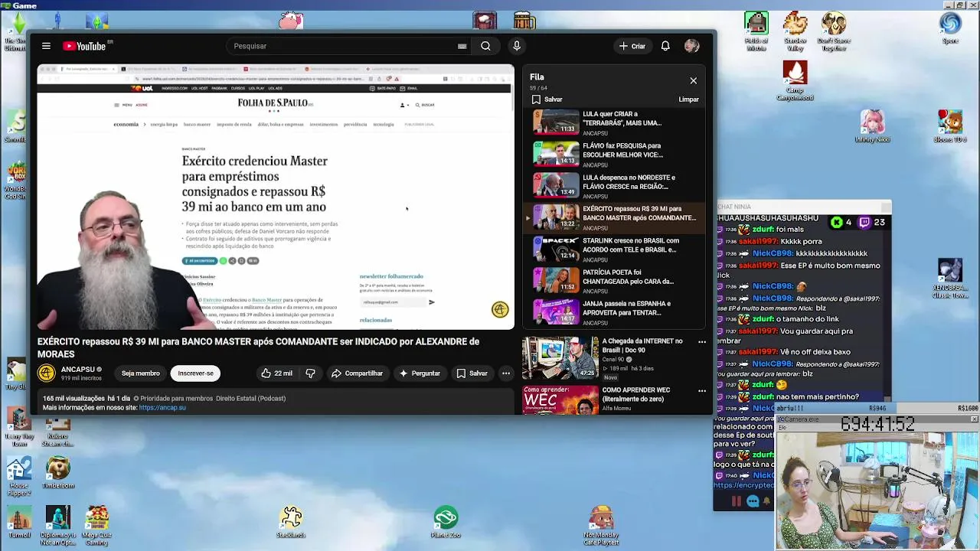Launch the Bloons TD 6 desktop shortcut
Screen dimensions: 980x551
click(x=950, y=126)
